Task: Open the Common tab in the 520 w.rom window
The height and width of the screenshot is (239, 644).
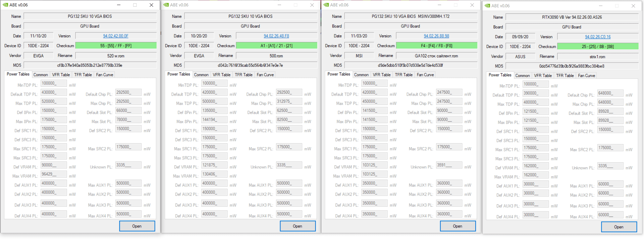Action: [41, 75]
